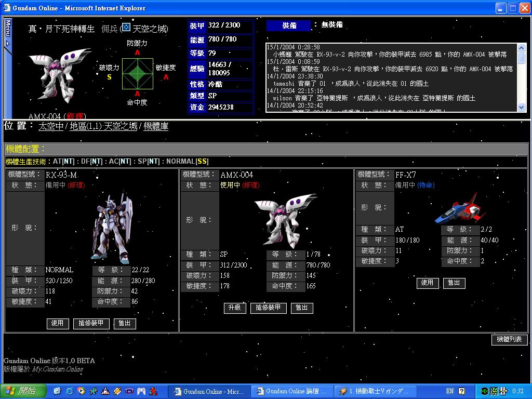
Task: Click the 經驗 value 14663 / 180095
Action: pos(219,69)
